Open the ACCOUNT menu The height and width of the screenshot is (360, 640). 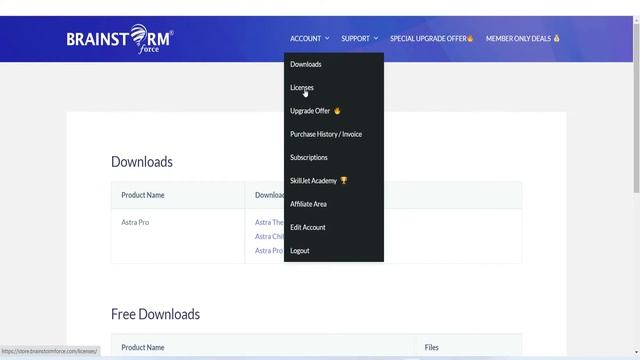pyautogui.click(x=305, y=38)
